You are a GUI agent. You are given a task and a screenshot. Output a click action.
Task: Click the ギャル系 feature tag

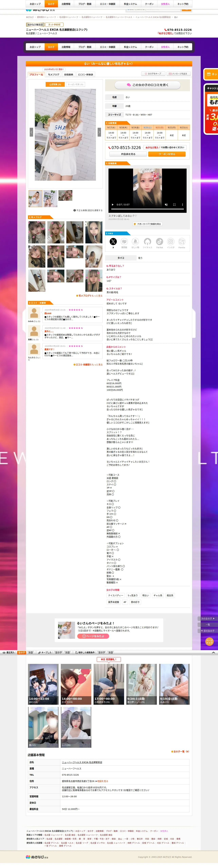[158, 595]
